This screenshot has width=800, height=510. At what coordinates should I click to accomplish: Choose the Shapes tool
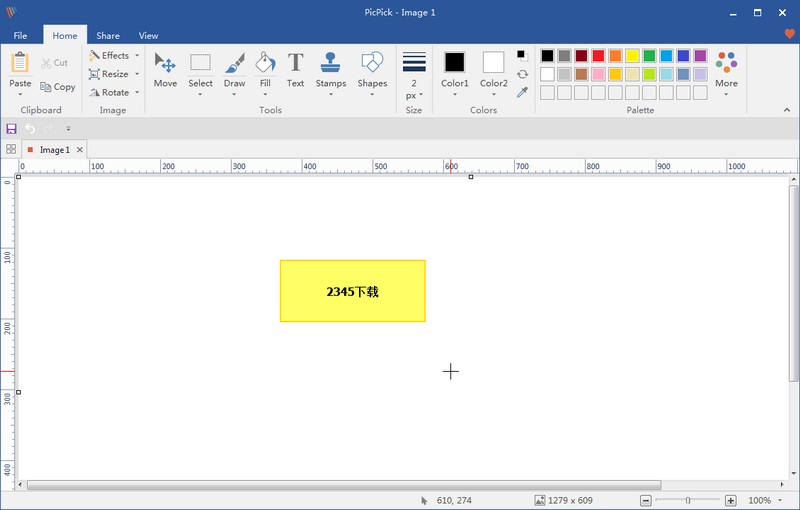[x=372, y=63]
